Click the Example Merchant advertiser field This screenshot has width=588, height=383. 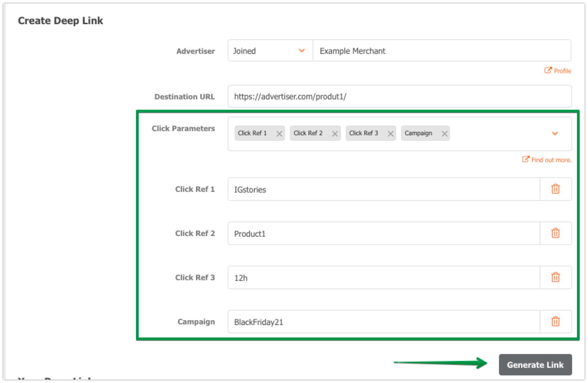coord(441,51)
